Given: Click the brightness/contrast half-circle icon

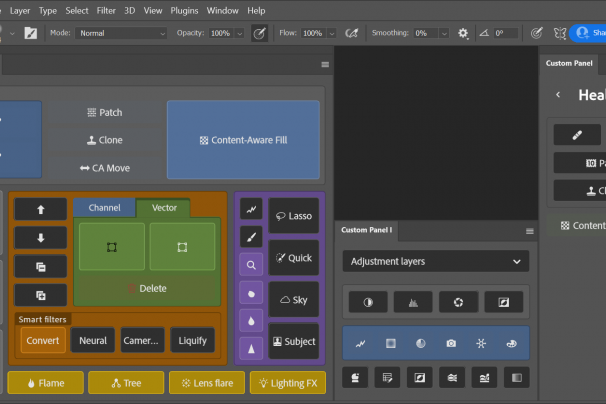Looking at the screenshot, I should [x=368, y=302].
